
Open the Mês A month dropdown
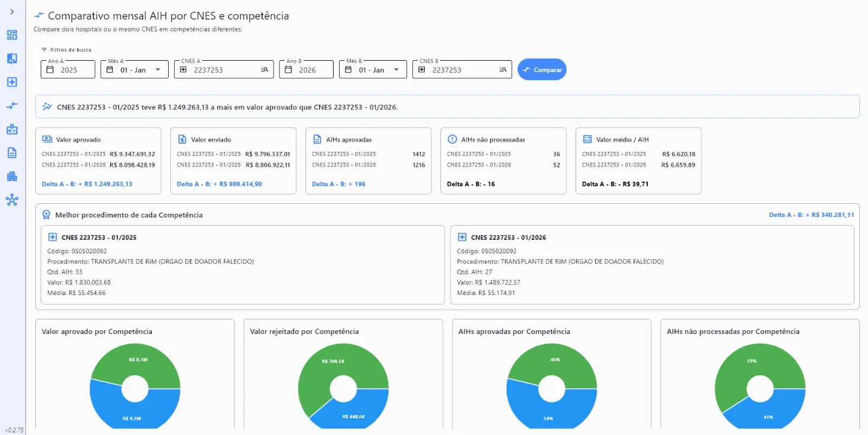tap(135, 69)
